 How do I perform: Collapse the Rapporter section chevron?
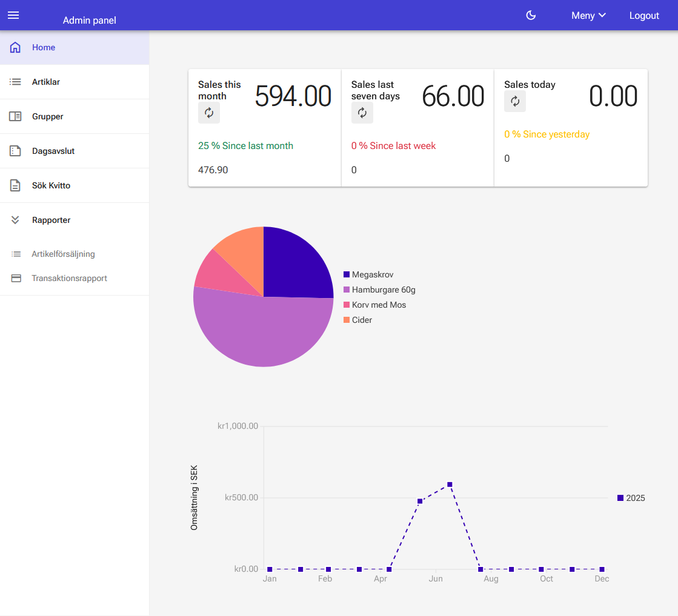[x=16, y=220]
